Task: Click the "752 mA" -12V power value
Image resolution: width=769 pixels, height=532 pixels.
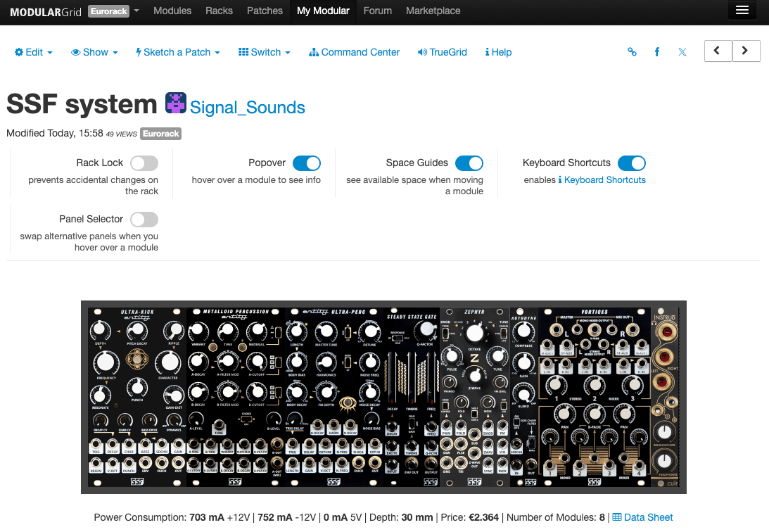Action: (275, 517)
